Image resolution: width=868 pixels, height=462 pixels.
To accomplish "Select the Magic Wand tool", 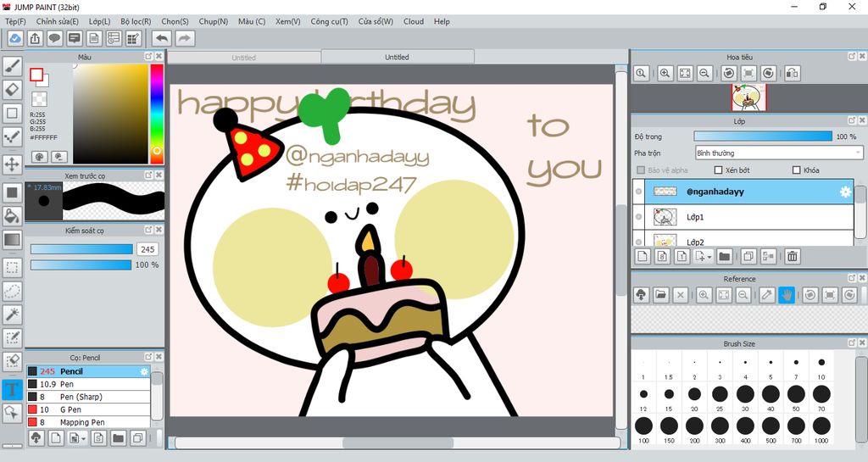I will click(12, 314).
